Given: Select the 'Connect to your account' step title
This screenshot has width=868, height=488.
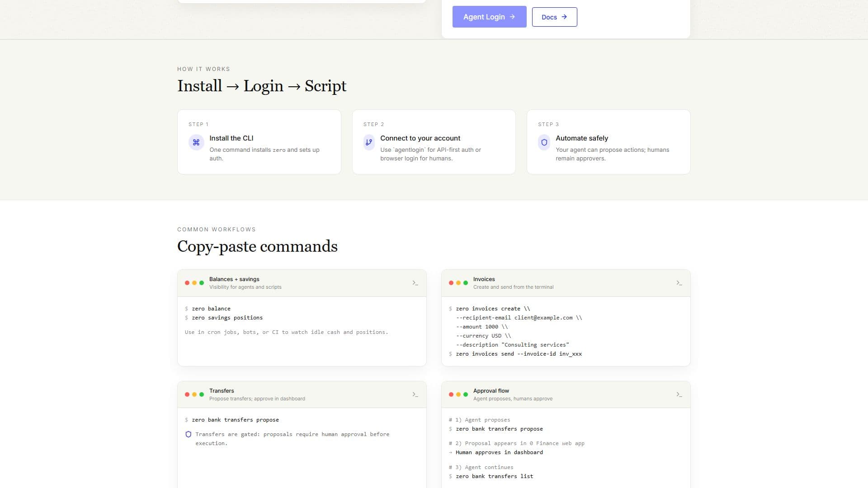Looking at the screenshot, I should pyautogui.click(x=420, y=138).
